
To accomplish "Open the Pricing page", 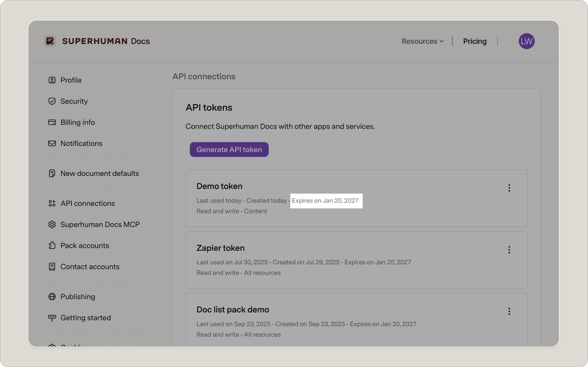I will coord(475,41).
